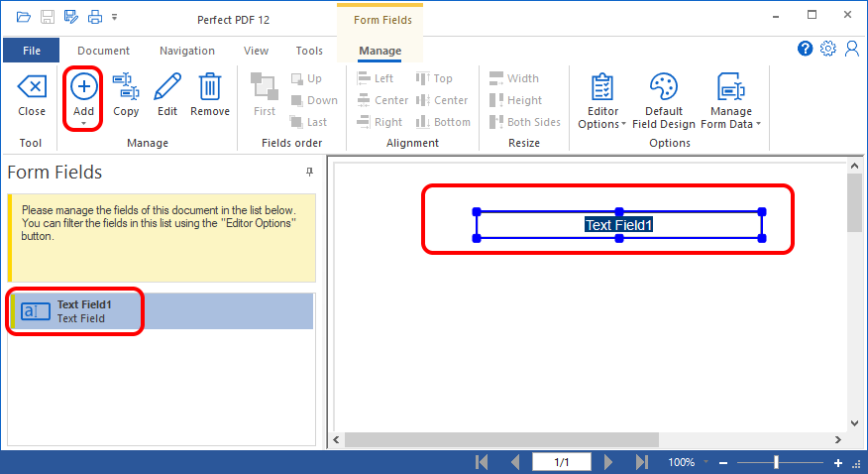The height and width of the screenshot is (474, 868).
Task: Click the page number 1/1 field
Action: [561, 462]
